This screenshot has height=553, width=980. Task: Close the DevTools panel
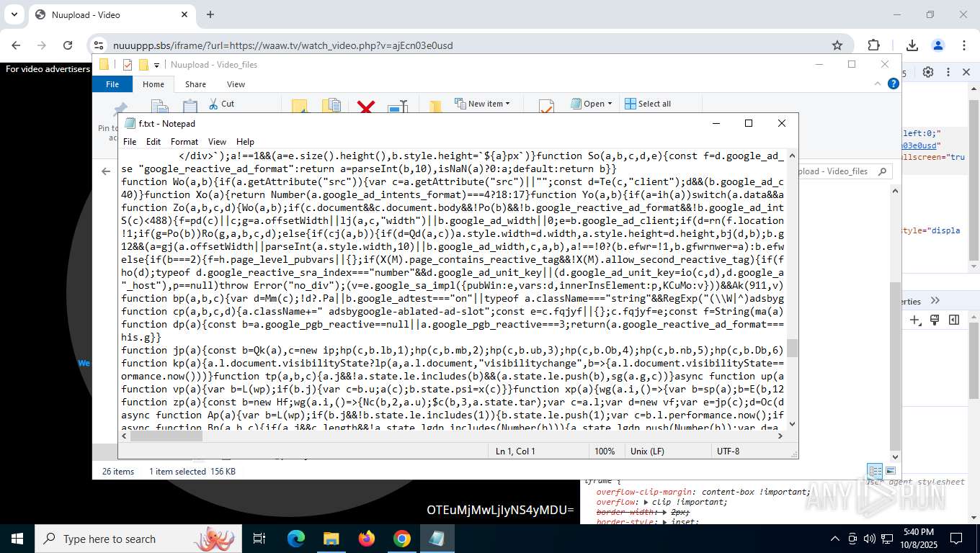[966, 72]
